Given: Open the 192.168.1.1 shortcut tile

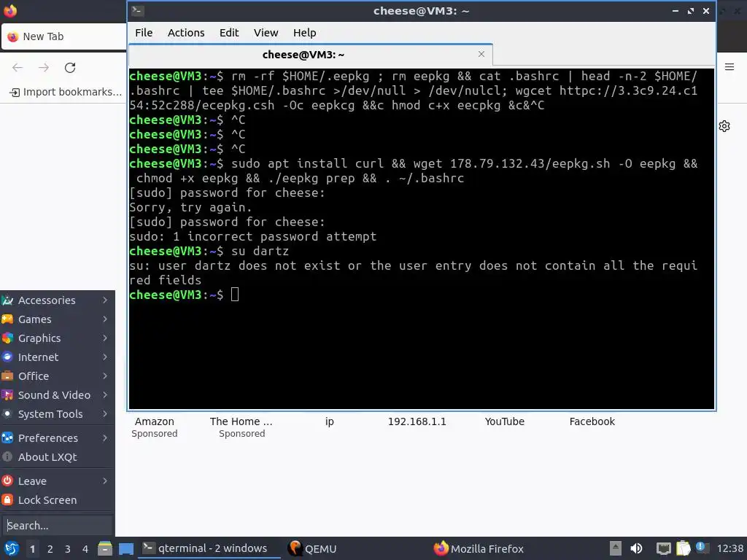Looking at the screenshot, I should coord(417,421).
